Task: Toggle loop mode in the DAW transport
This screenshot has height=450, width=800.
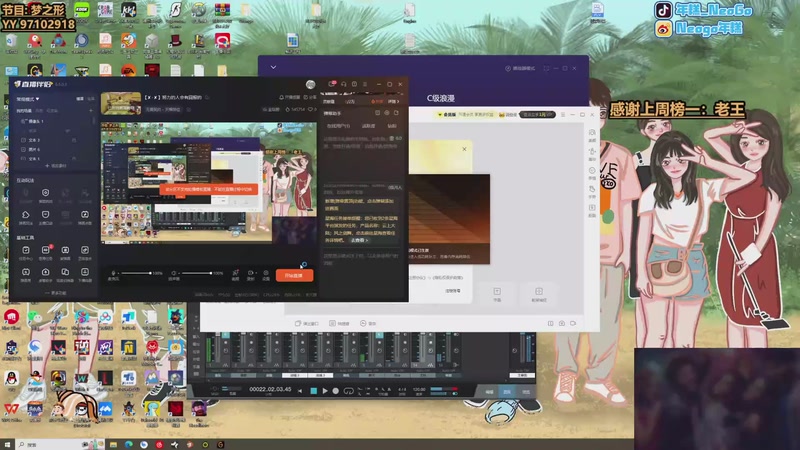Action: [348, 391]
